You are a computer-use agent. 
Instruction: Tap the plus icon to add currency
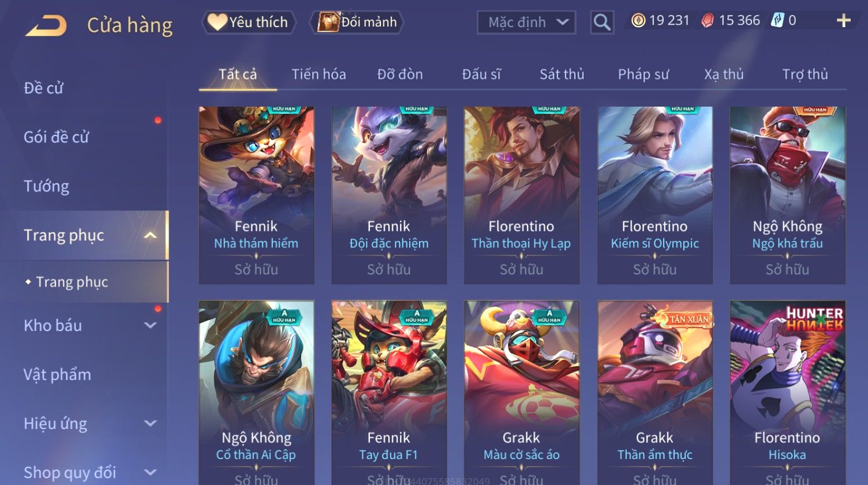pos(844,21)
